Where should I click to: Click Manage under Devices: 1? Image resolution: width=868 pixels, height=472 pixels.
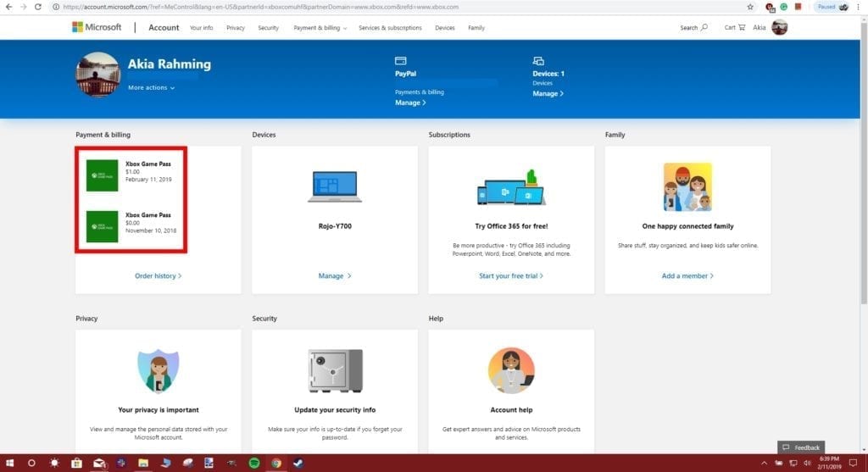[548, 93]
